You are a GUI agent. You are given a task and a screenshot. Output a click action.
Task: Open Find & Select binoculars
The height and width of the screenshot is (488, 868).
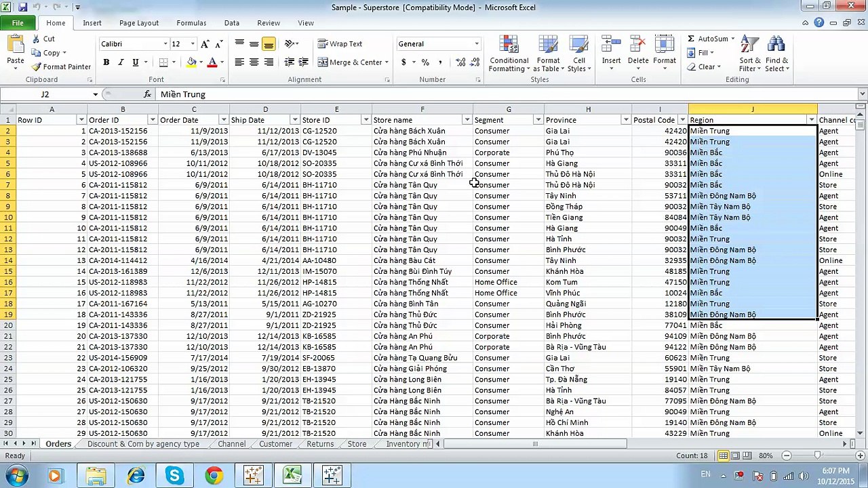[776, 54]
